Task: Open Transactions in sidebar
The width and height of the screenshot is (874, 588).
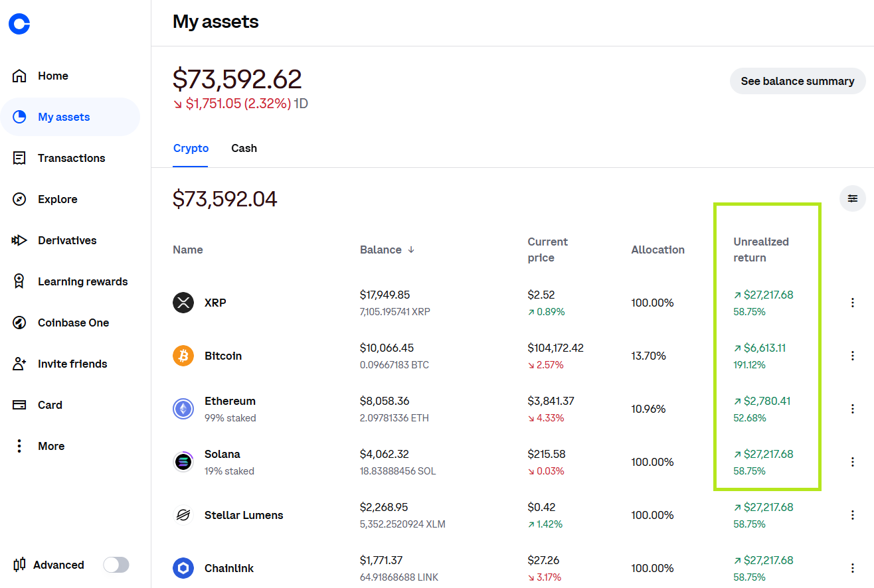Action: tap(71, 158)
